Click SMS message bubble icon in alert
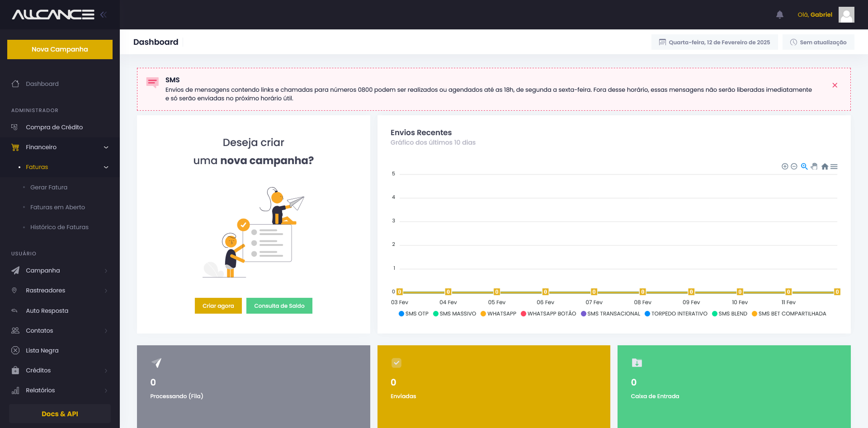Screen dimensions: 868x428 152,82
